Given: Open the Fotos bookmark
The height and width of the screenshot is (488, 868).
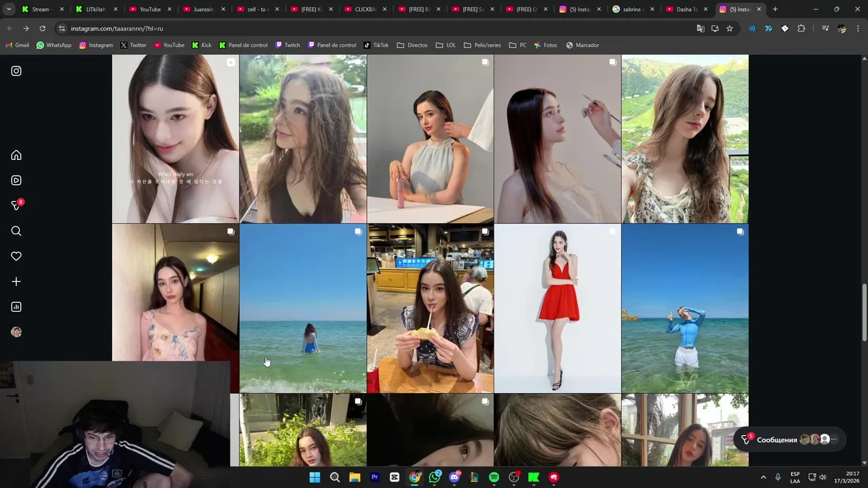Looking at the screenshot, I should tap(545, 45).
